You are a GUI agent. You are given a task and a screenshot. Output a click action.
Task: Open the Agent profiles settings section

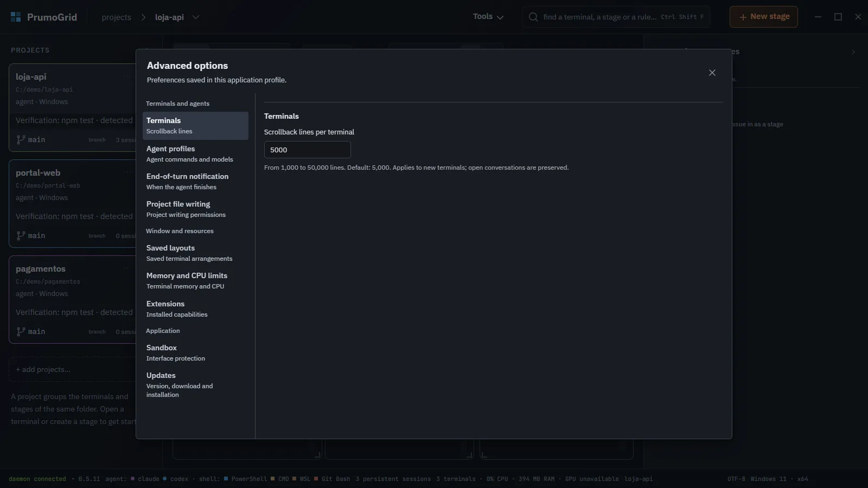(195, 154)
